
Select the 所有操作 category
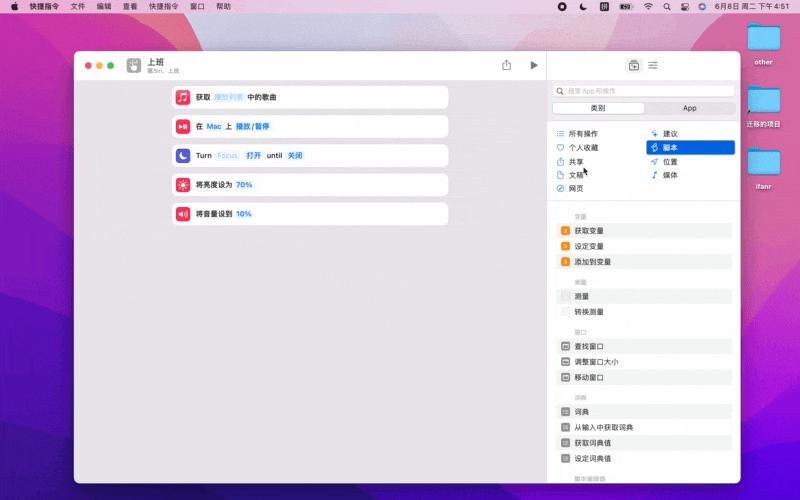[583, 134]
